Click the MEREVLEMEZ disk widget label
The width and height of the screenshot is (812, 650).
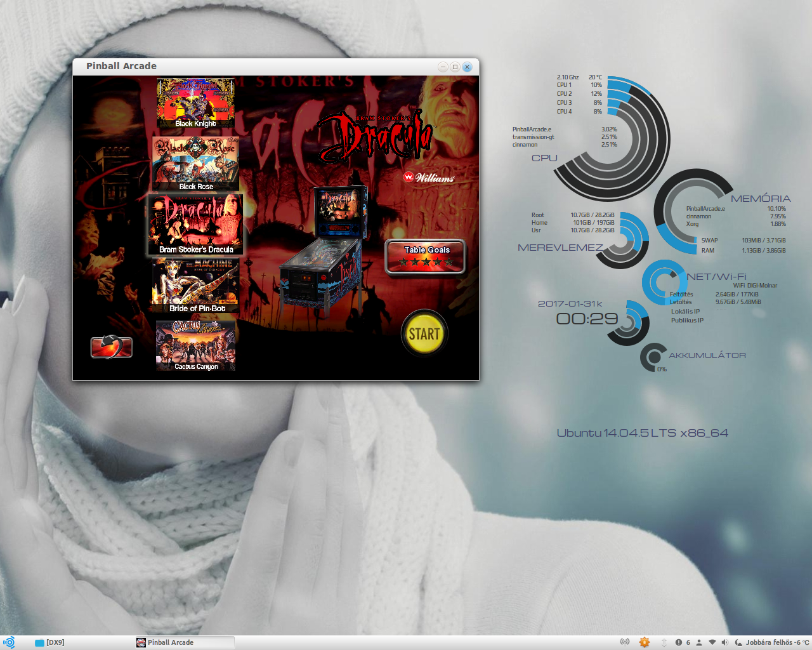[560, 248]
